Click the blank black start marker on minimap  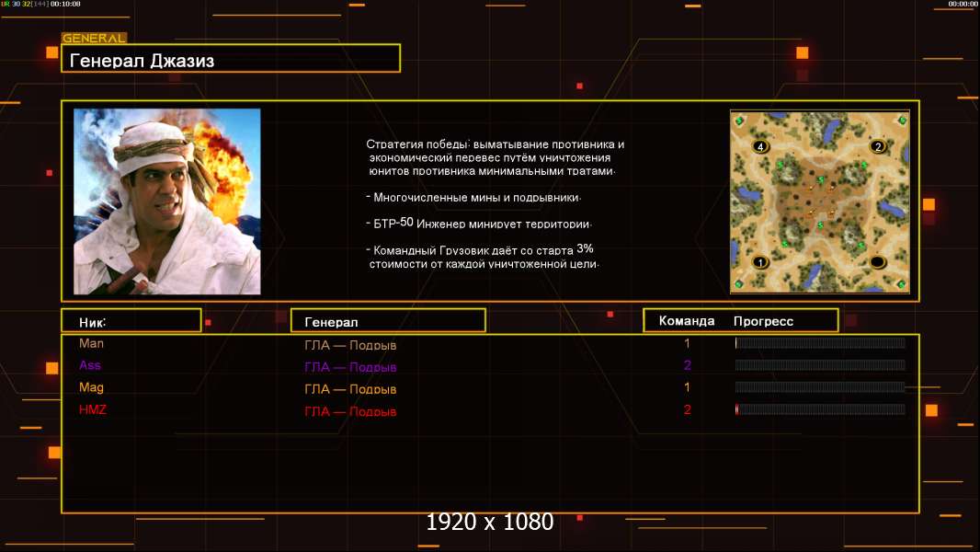[x=878, y=261]
